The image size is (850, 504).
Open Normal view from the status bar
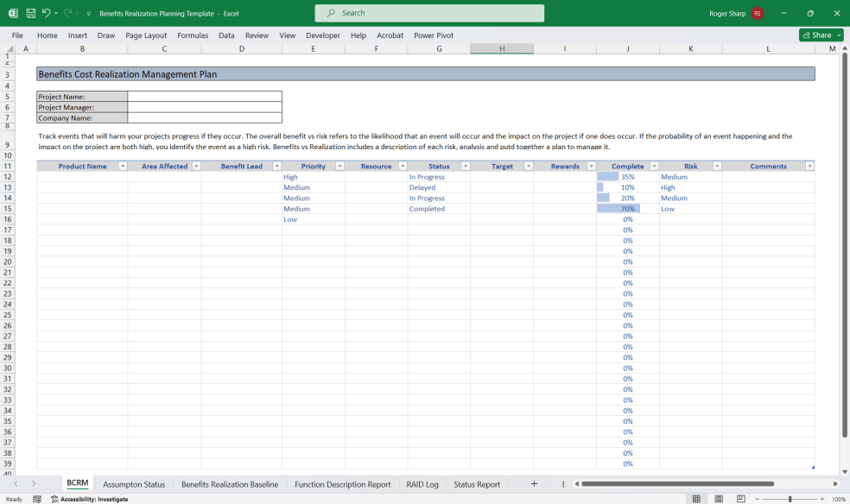696,498
